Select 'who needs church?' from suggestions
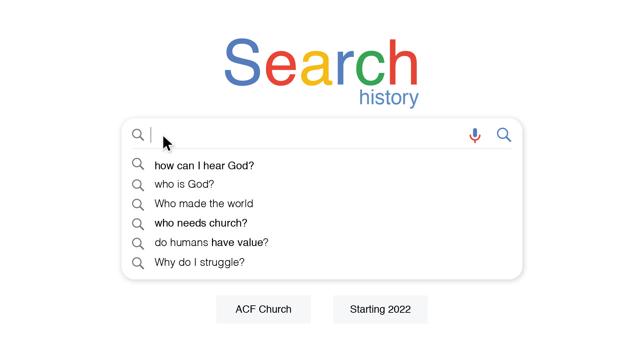Viewport: 644px width, 362px height. point(201,223)
